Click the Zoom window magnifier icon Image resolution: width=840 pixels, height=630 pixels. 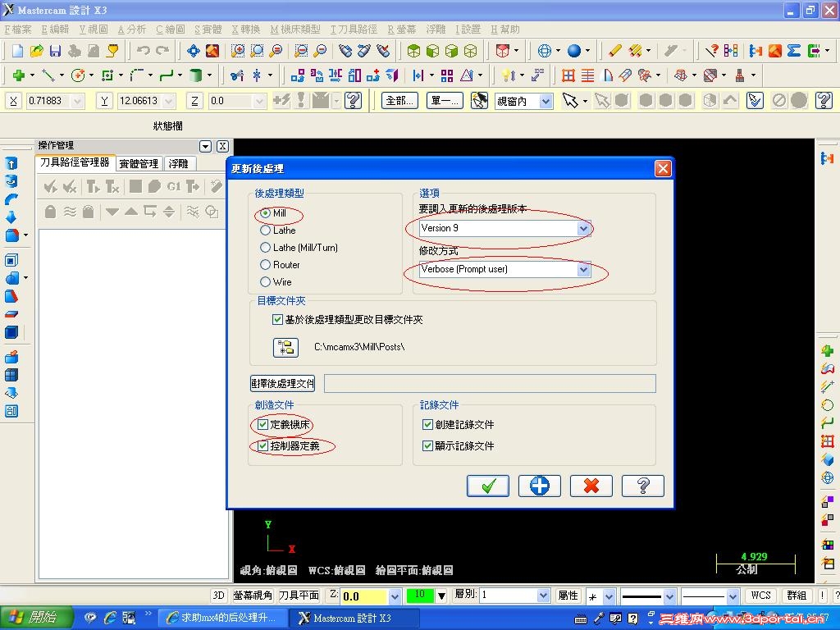click(237, 51)
